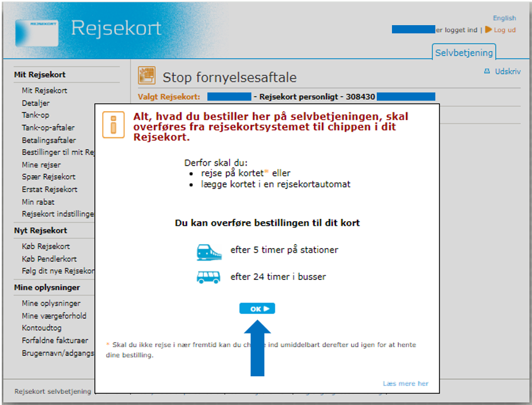
Task: Go to Kontoudtog menu item
Action: tap(41, 328)
